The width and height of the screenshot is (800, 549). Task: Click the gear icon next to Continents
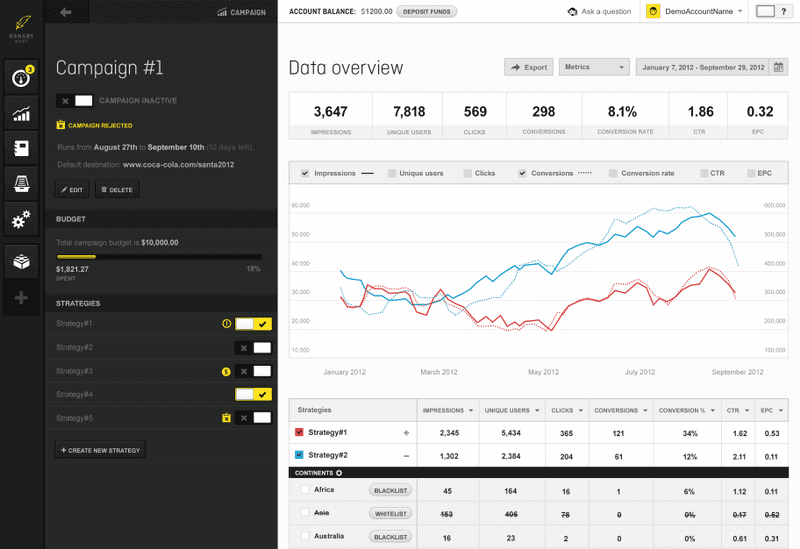tap(339, 473)
